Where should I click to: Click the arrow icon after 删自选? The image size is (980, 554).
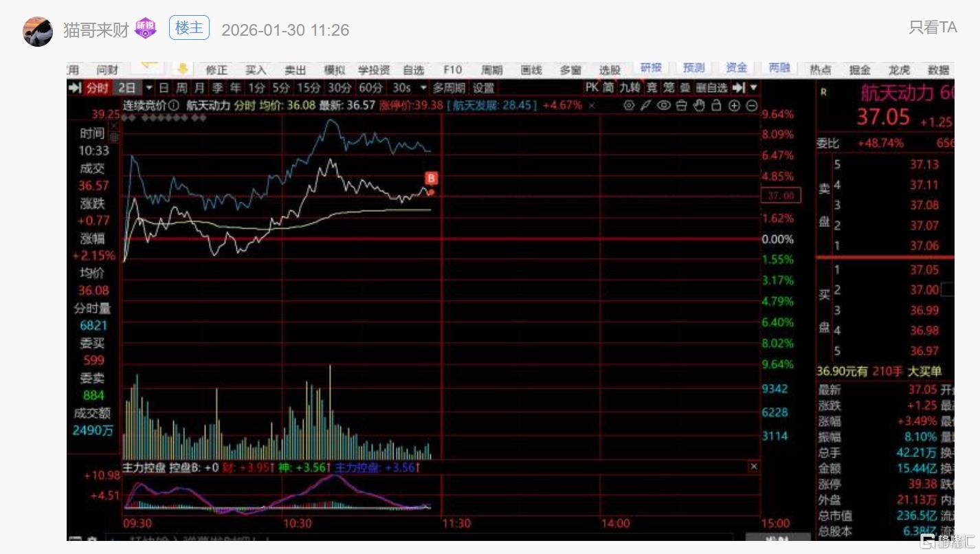pyautogui.click(x=739, y=87)
